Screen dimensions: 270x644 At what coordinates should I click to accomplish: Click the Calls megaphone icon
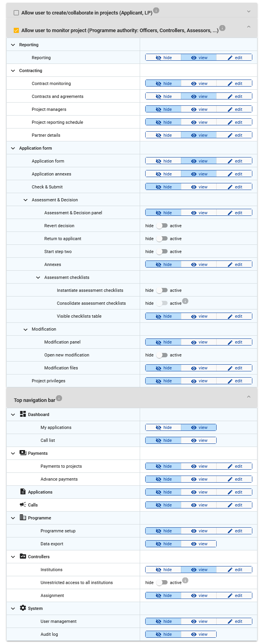(x=23, y=505)
